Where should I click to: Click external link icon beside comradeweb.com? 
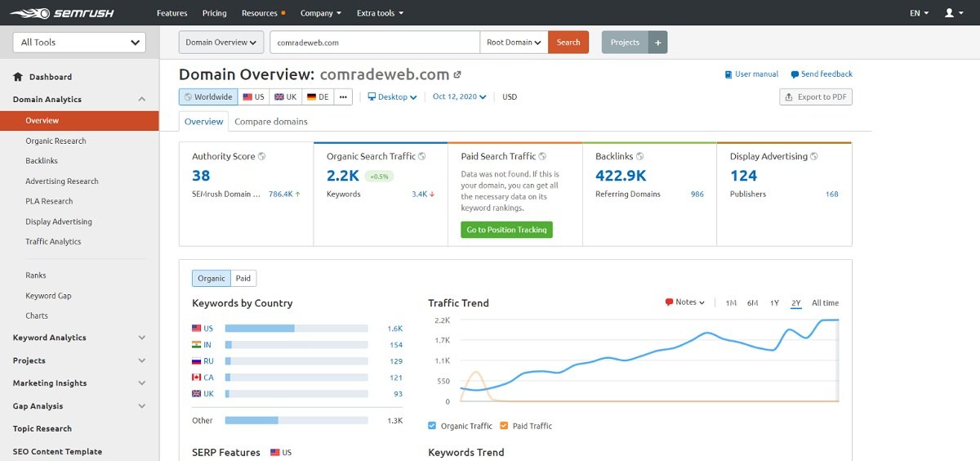point(457,74)
